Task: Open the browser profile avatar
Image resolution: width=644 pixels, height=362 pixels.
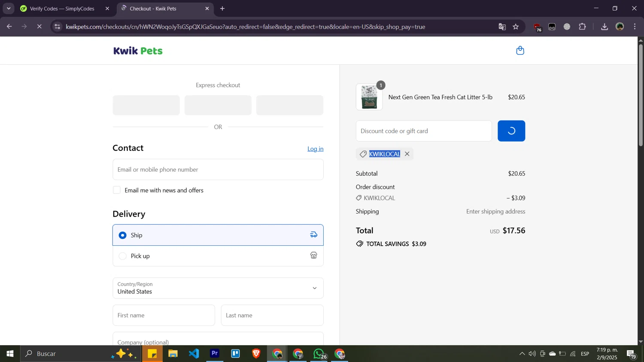Action: tap(620, 27)
